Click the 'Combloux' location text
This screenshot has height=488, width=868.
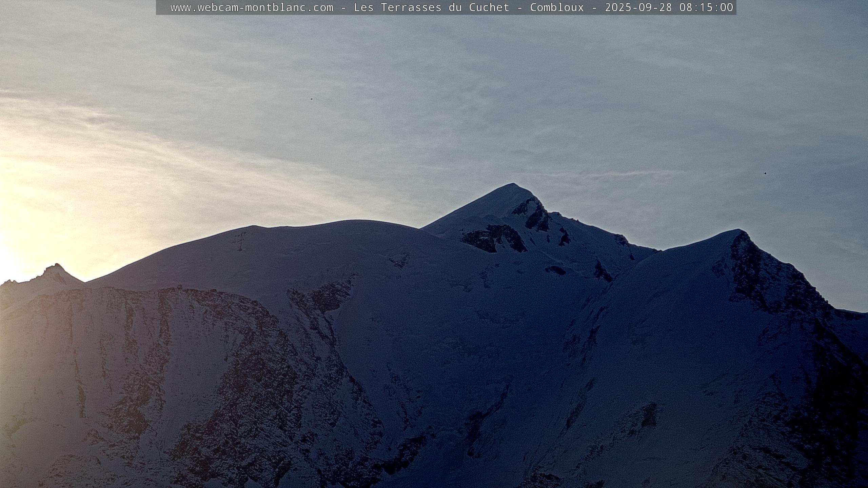(557, 7)
